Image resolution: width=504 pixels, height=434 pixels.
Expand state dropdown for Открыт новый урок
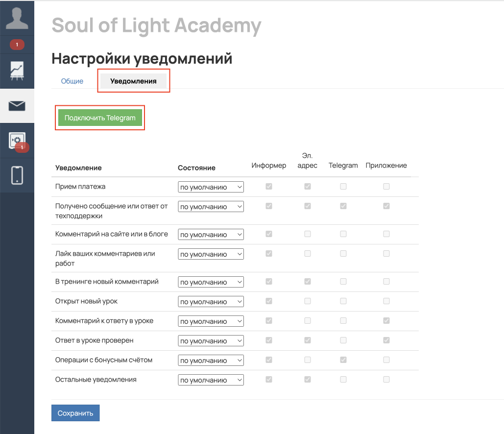(211, 302)
